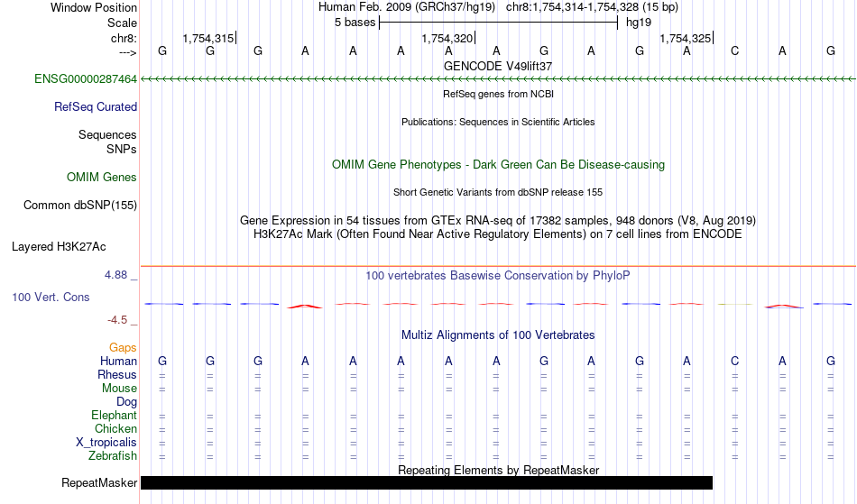Screen dimensions: 857x504
Task: Click the 'RefSeq genes from NCBI' title
Action: coord(498,94)
